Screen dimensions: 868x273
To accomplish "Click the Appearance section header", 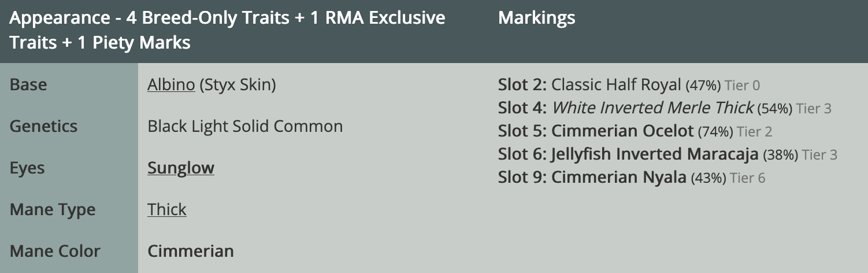I will 227,30.
